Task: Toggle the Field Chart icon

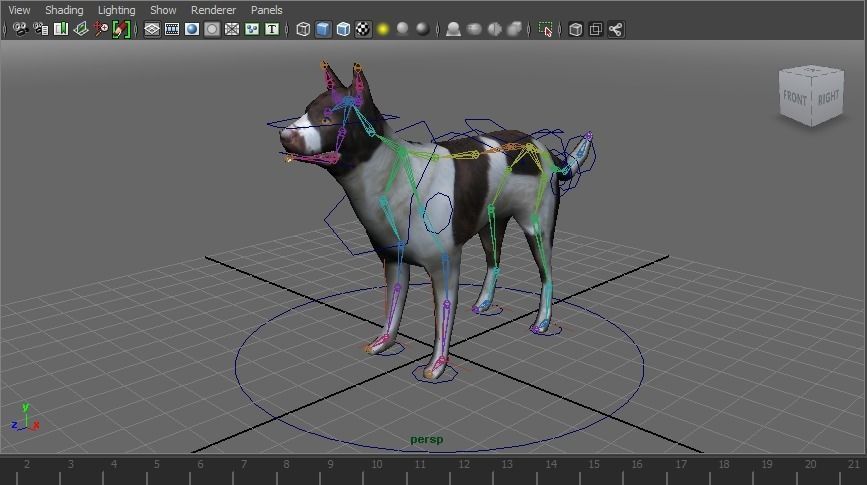Action: 232,29
